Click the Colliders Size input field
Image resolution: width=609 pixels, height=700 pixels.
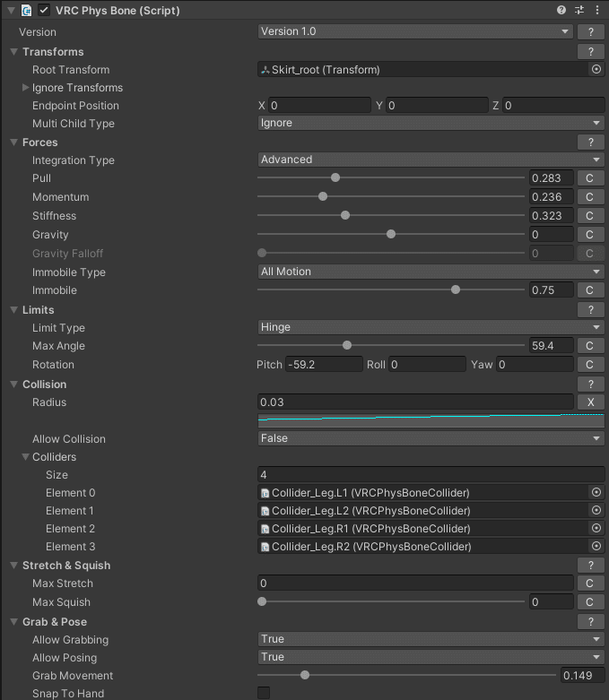click(x=431, y=474)
